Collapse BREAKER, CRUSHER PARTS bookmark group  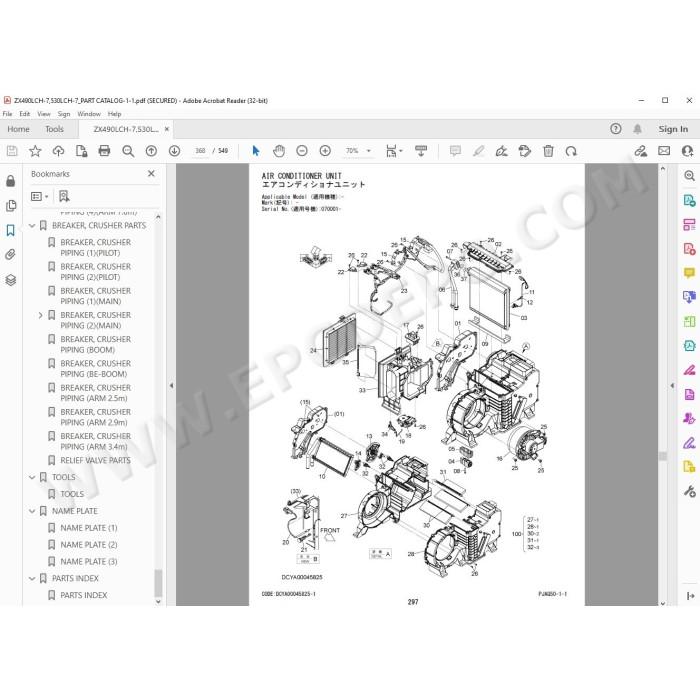32,226
